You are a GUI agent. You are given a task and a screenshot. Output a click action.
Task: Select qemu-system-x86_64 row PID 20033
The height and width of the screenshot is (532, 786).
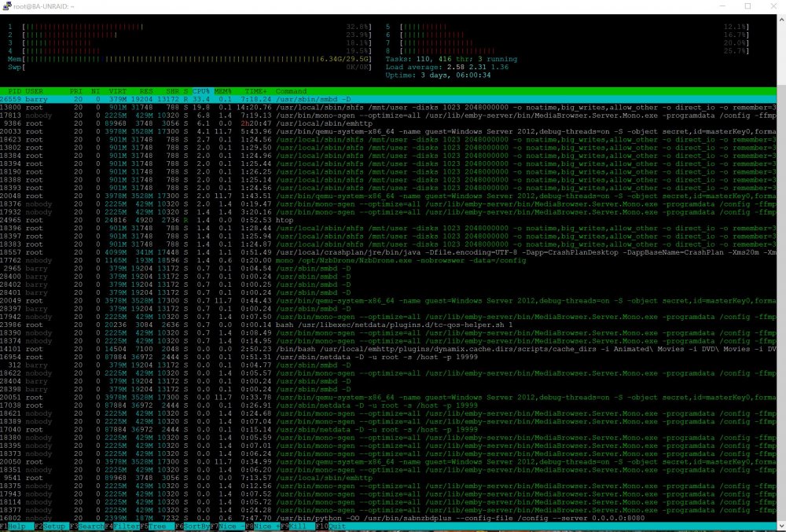388,131
